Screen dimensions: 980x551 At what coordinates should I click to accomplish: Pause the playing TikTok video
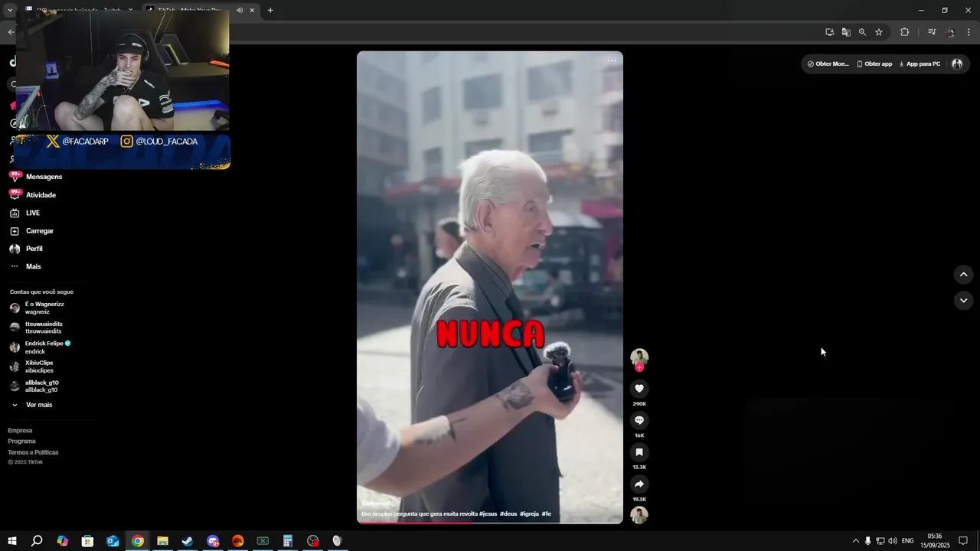point(490,287)
